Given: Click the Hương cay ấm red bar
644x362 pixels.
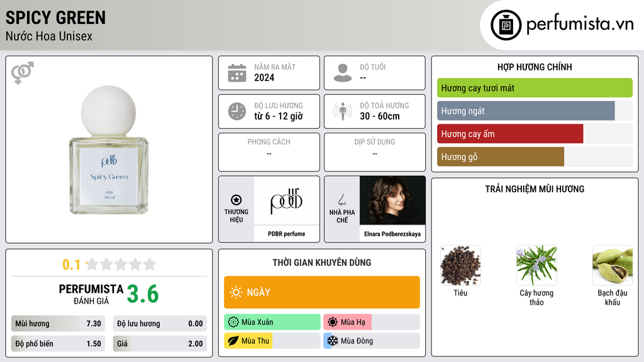Looking at the screenshot, I should 510,134.
